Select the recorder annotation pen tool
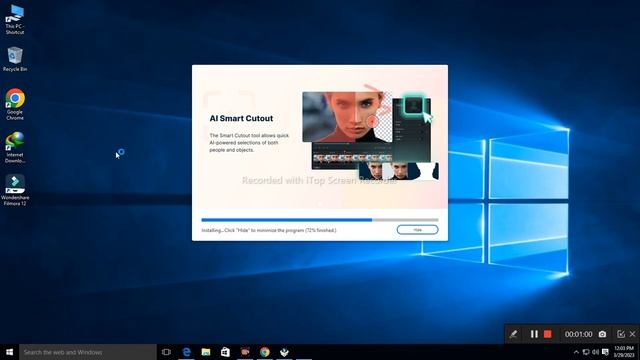Screen dimensions: 640x360 click(513, 334)
